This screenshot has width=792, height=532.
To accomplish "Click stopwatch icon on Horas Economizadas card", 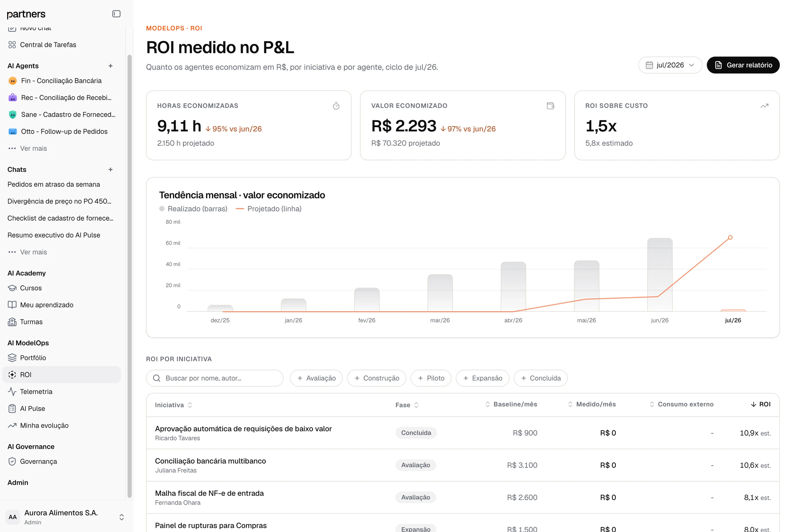I will point(336,106).
